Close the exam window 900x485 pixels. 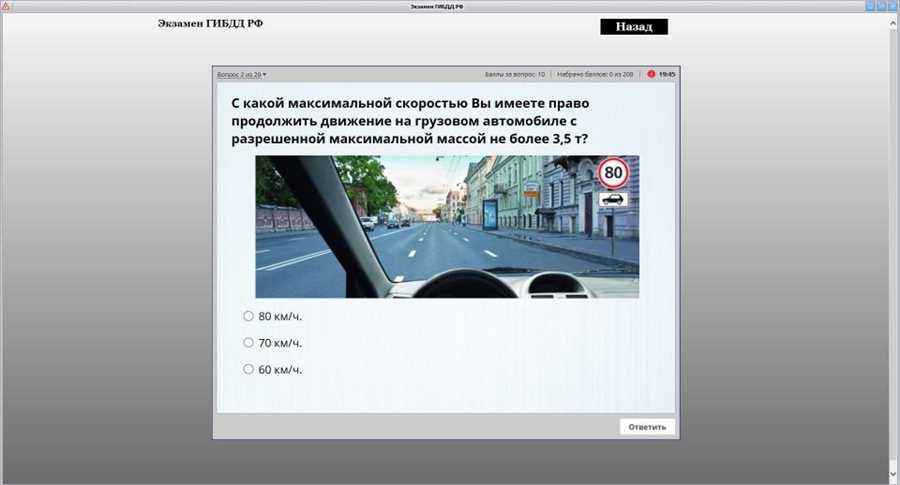[x=893, y=6]
